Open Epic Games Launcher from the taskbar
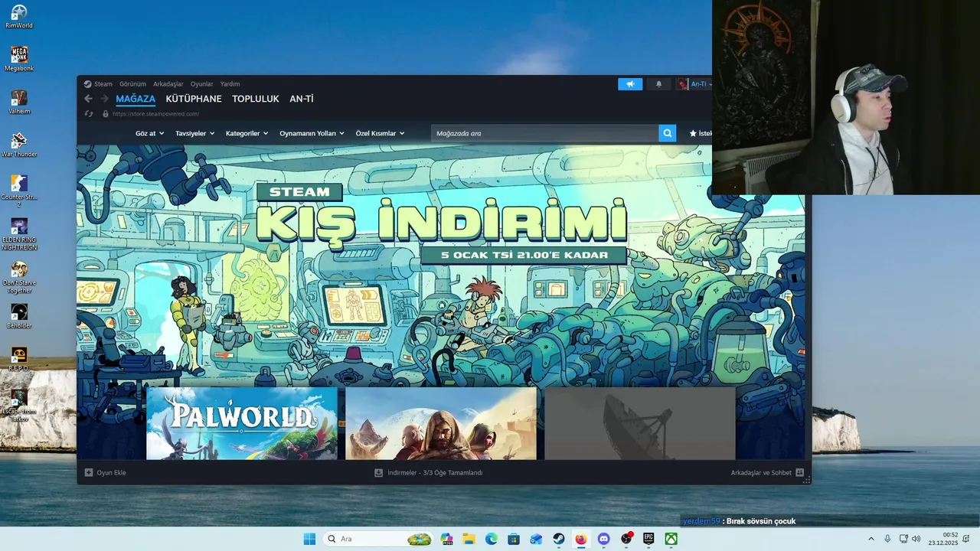The width and height of the screenshot is (980, 551). pyautogui.click(x=648, y=539)
